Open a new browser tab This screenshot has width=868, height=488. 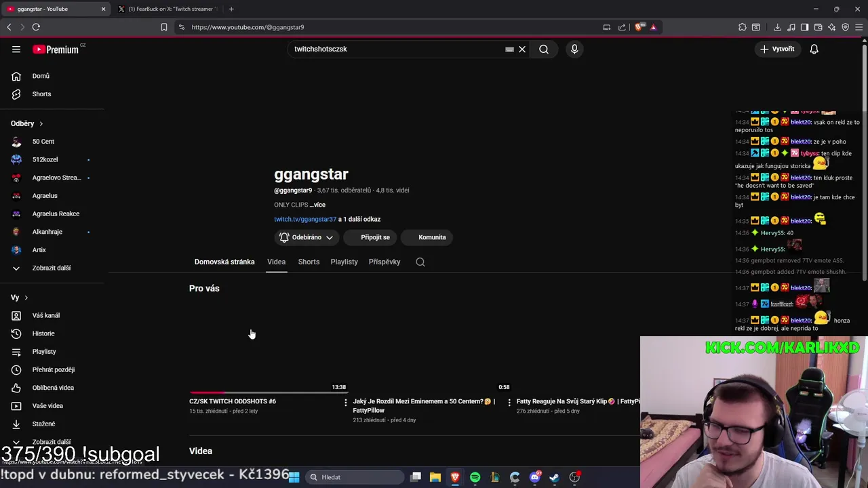pos(231,9)
